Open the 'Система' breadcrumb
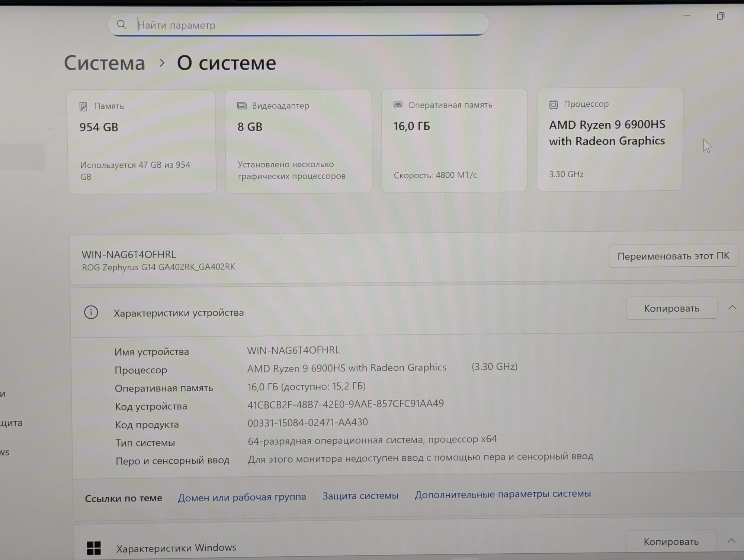The height and width of the screenshot is (560, 744). 105,63
